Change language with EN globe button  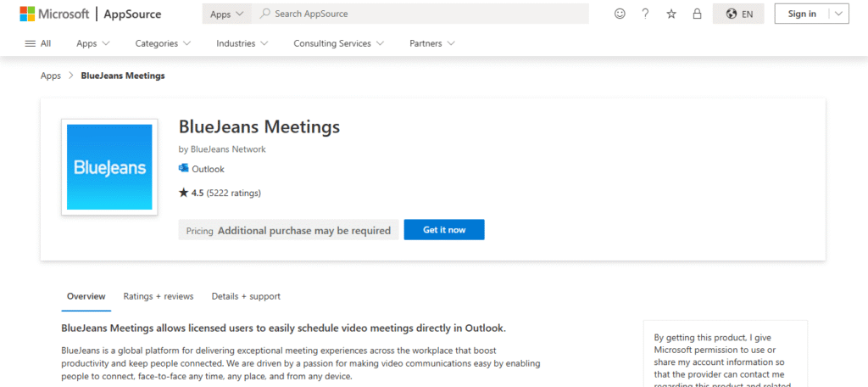[738, 14]
